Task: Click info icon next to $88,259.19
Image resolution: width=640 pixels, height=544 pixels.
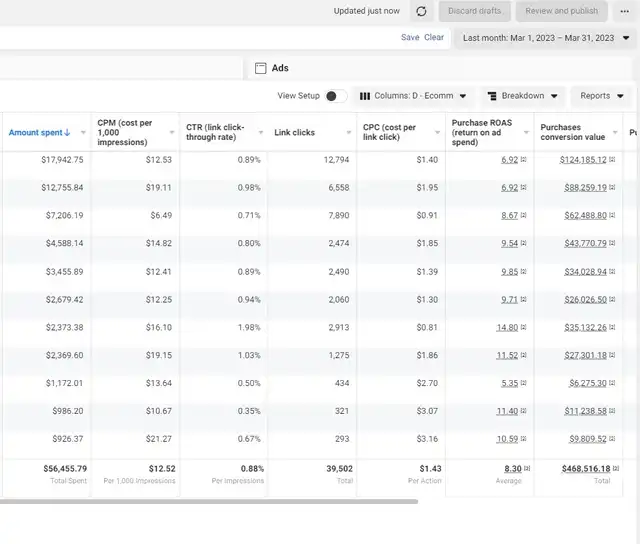Action: tap(612, 187)
